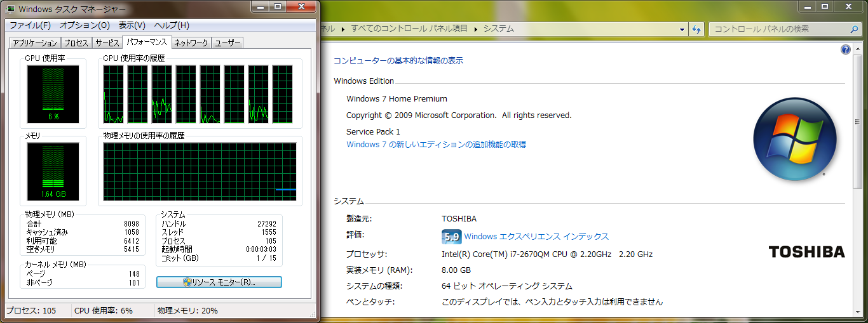
Task: Expand arrow after すべてのコントロール パネル項目 breadcrumb
Action: coord(475,29)
